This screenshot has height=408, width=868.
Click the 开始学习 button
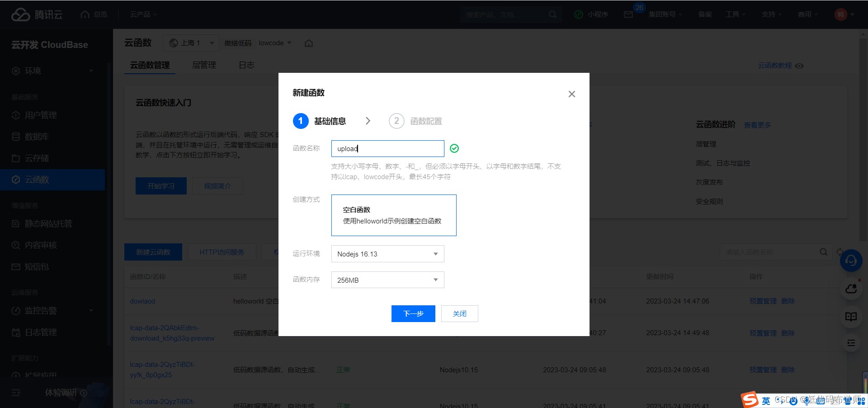161,186
